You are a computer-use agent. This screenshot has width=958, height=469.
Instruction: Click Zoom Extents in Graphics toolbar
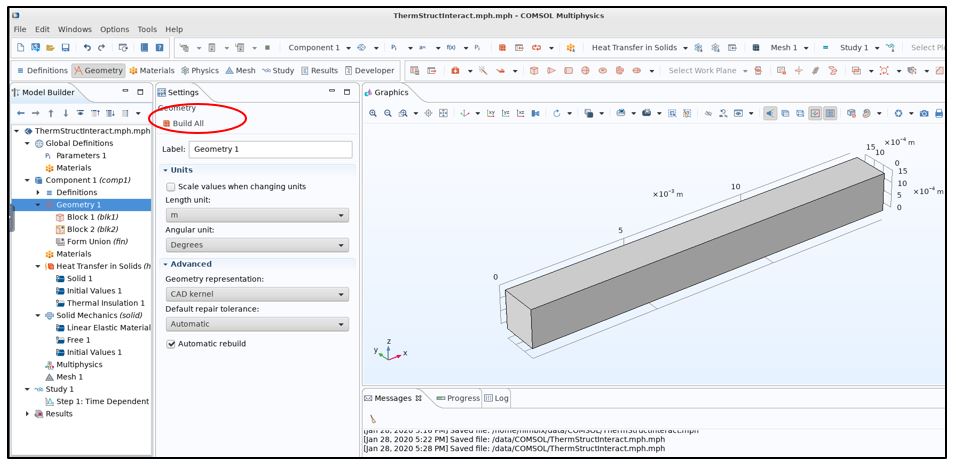[x=444, y=114]
